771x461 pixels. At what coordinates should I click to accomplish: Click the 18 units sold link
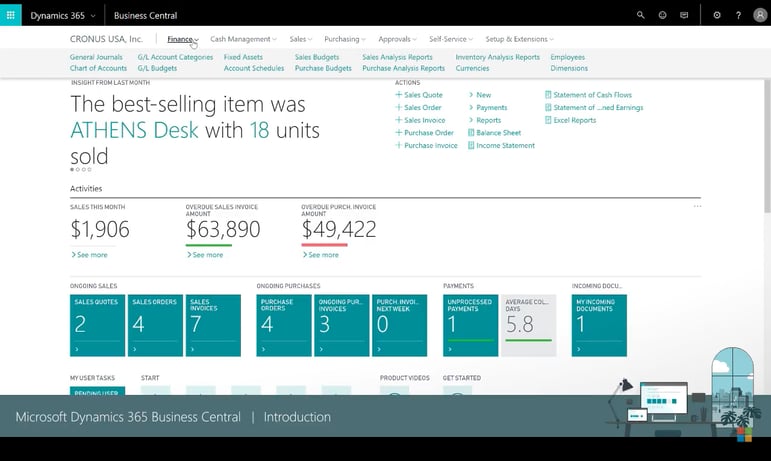pos(259,130)
